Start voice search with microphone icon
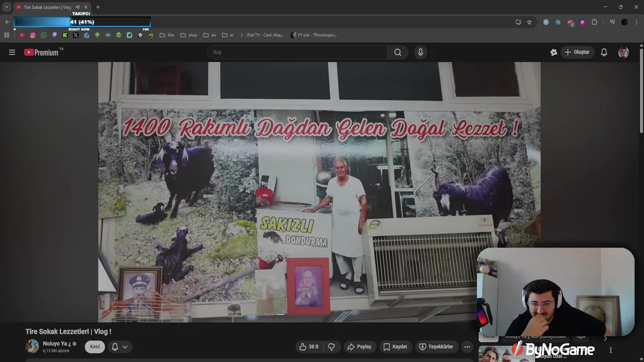 [x=420, y=52]
